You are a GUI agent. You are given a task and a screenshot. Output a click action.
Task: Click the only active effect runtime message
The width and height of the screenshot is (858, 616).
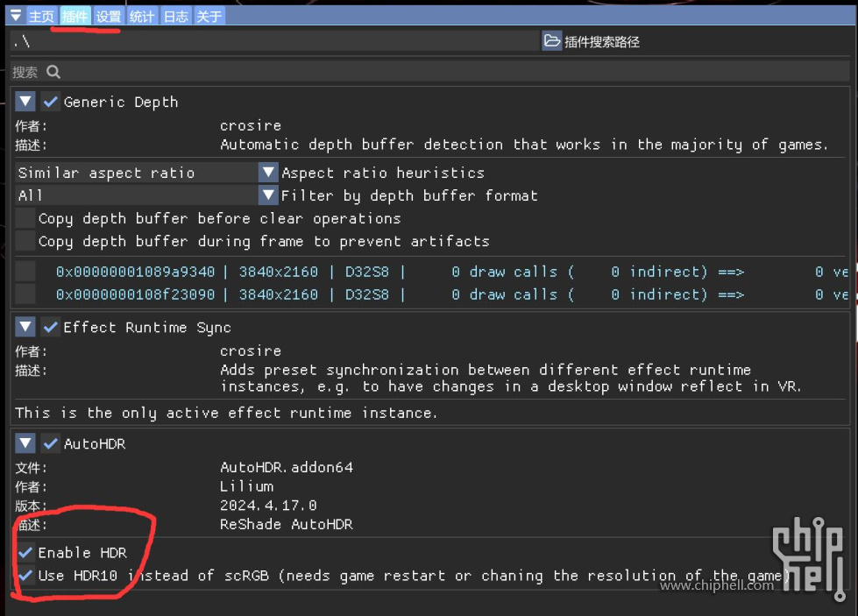coord(226,413)
